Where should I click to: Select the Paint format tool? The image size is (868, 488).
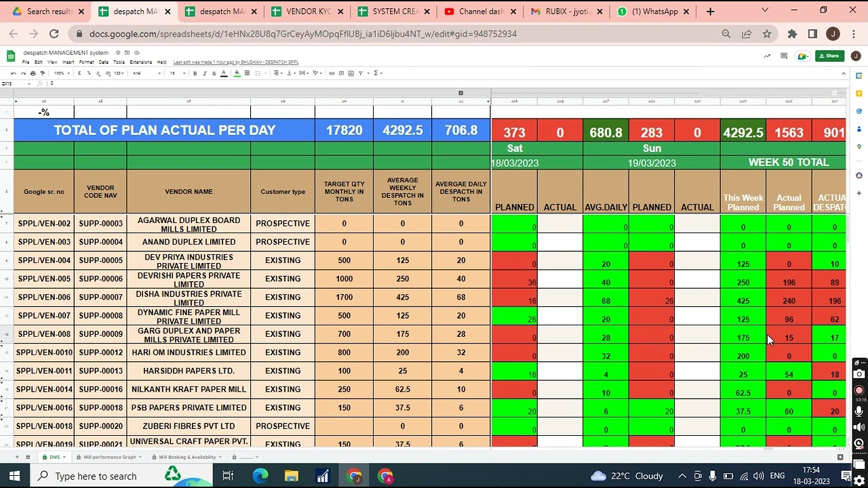click(42, 73)
